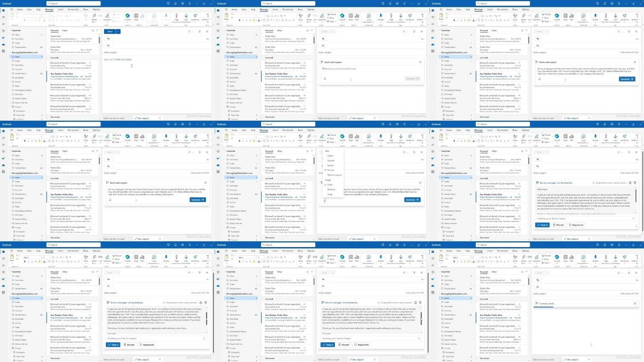The image size is (644, 362).
Task: Open settings gear in the Tone menu window
Action: tap(397, 124)
